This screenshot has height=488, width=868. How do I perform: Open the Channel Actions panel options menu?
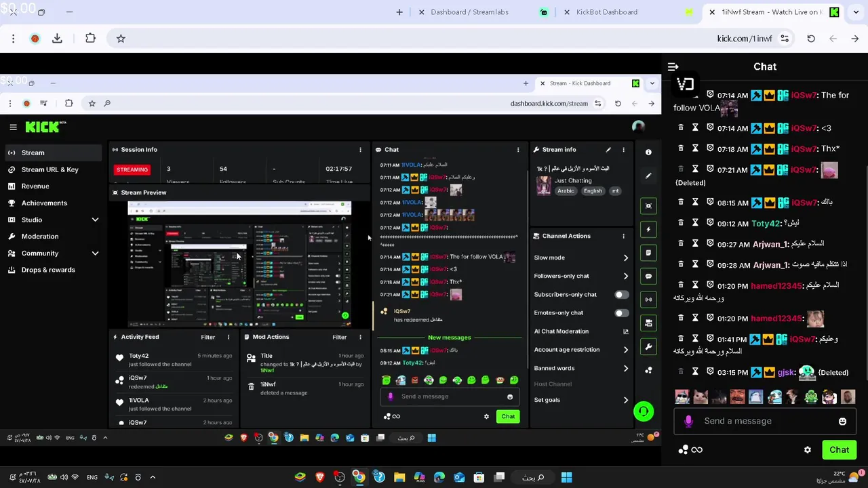623,236
